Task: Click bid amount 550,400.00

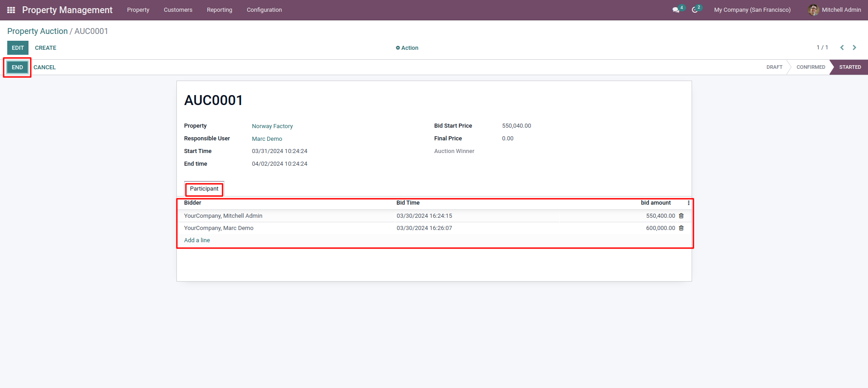Action: point(660,216)
